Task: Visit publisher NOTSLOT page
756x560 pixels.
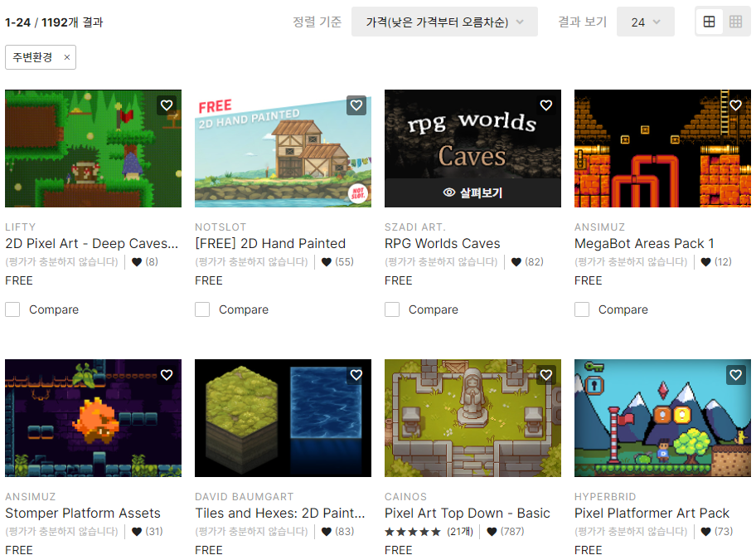Action: coord(220,227)
